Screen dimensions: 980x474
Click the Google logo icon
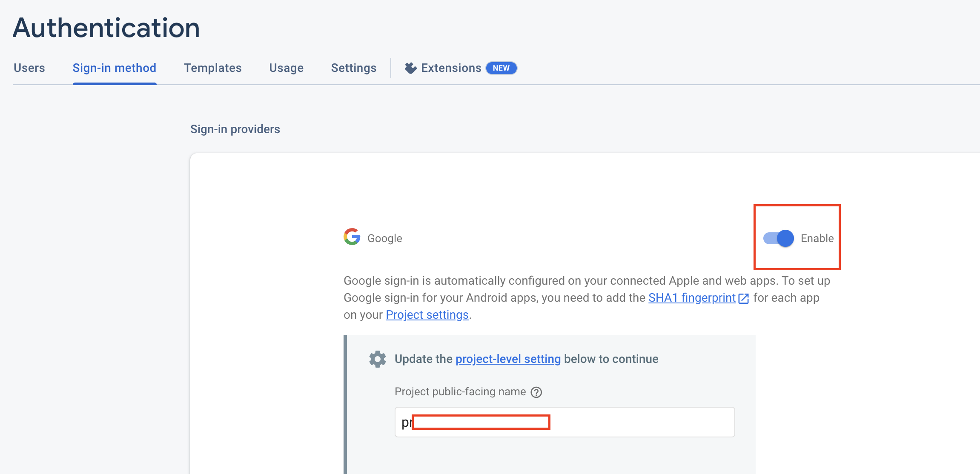pyautogui.click(x=352, y=237)
